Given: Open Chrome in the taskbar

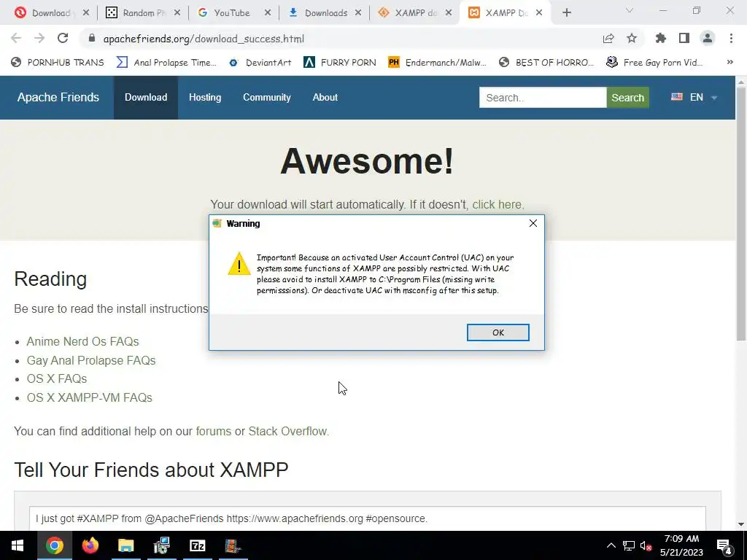Looking at the screenshot, I should 54,545.
